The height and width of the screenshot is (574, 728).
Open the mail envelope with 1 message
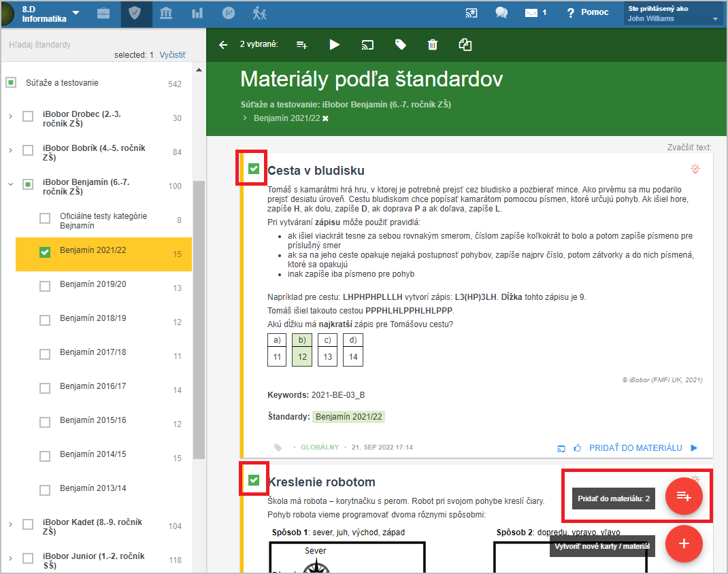[x=535, y=13]
